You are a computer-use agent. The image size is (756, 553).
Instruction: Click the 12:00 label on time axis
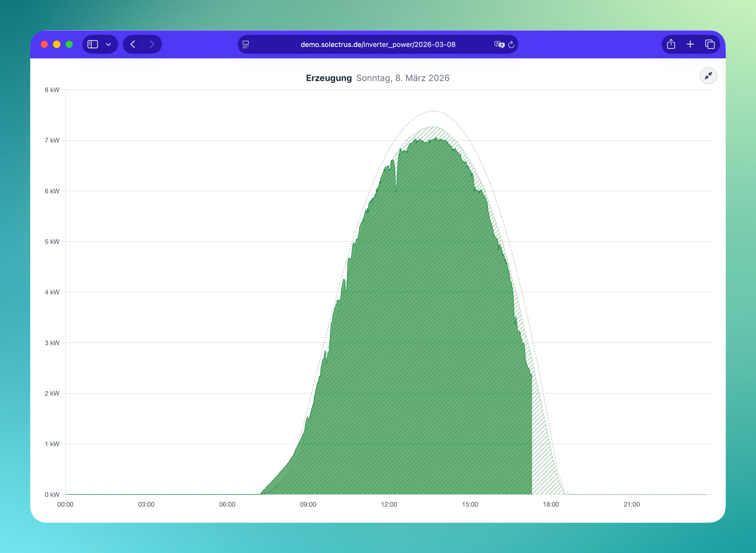(x=389, y=505)
